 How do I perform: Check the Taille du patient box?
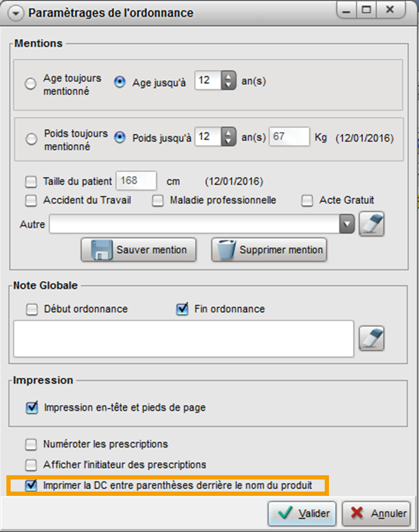31,182
